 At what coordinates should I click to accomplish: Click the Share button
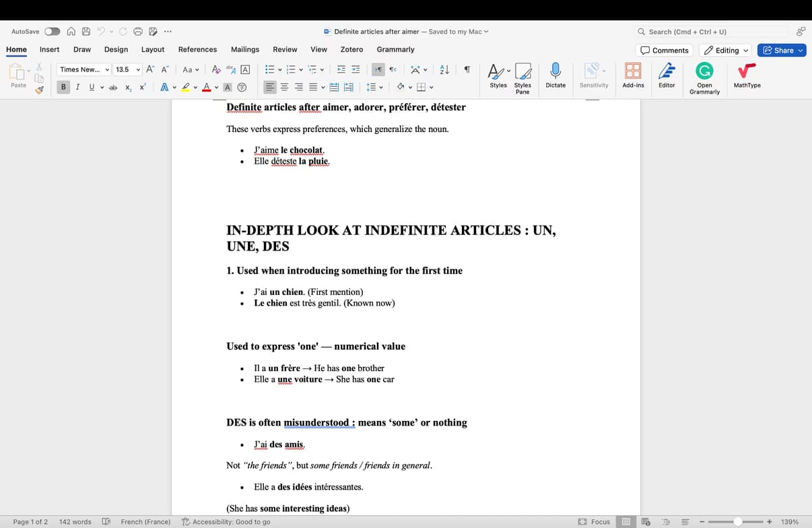point(780,50)
